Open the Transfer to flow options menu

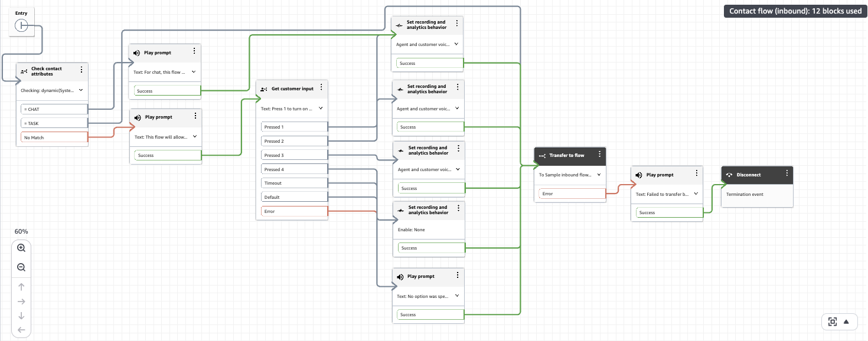pyautogui.click(x=599, y=154)
